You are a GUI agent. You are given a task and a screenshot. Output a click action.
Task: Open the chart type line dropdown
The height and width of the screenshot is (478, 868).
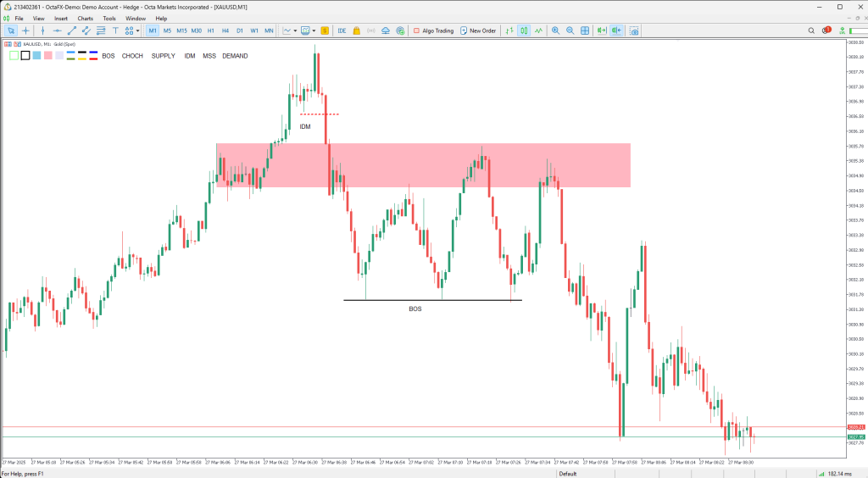[289, 31]
